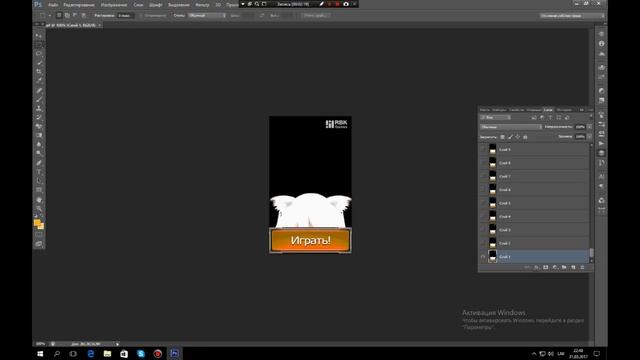Show layer Слой 7 visibility
The width and height of the screenshot is (640, 360).
point(483,177)
